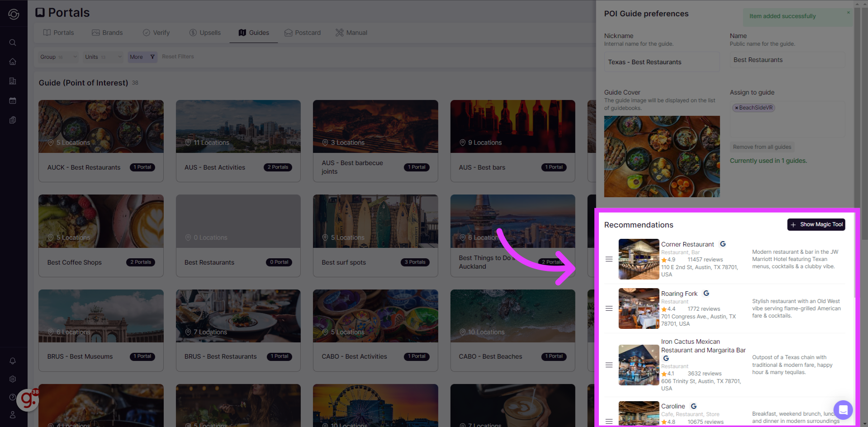This screenshot has height=427, width=868.
Task: Switch to the Upsells tab
Action: pos(205,33)
